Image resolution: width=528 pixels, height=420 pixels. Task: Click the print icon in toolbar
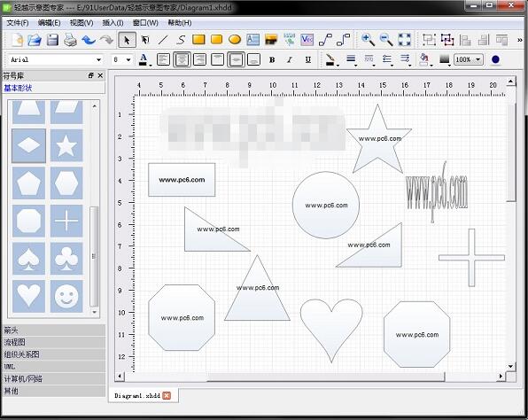point(70,40)
